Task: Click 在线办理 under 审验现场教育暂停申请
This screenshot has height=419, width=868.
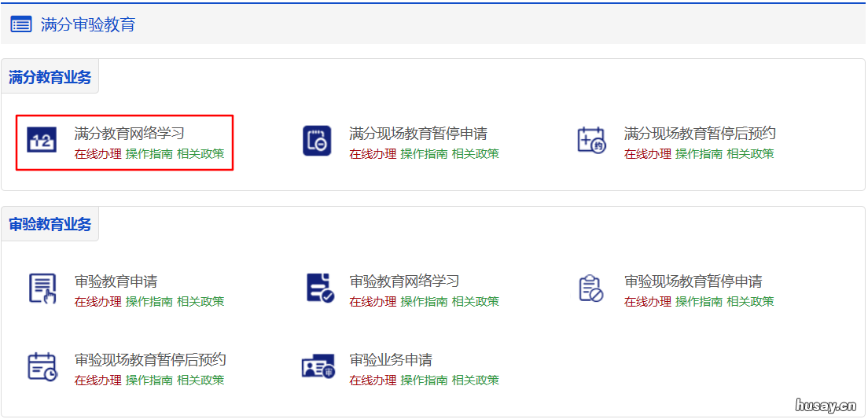Action: [x=648, y=302]
